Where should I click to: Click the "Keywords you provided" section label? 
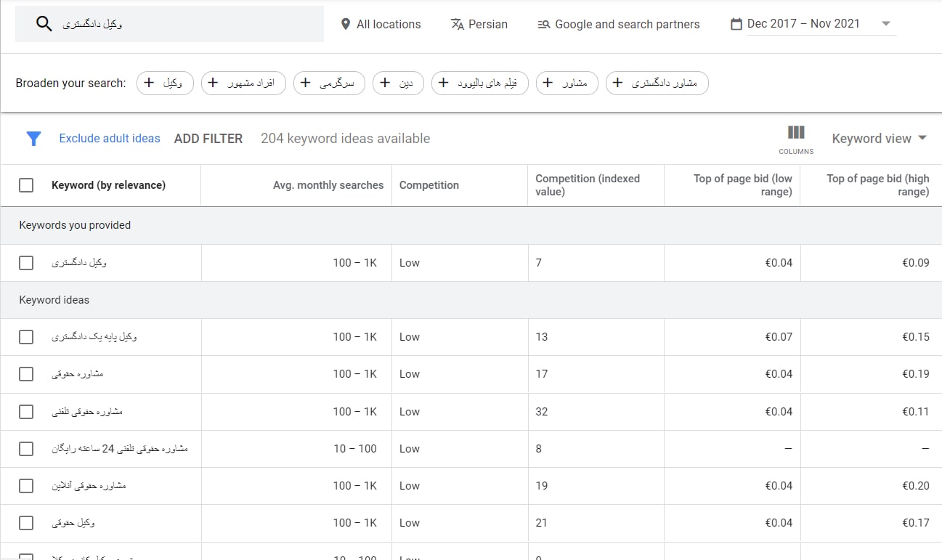75,225
